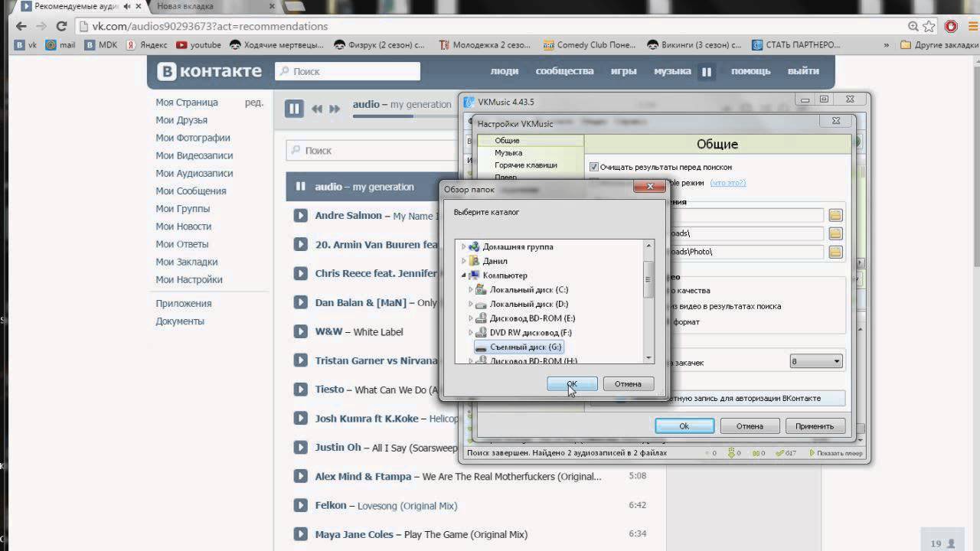Play Maya Jane Coles track
980x551 pixels.
(301, 535)
